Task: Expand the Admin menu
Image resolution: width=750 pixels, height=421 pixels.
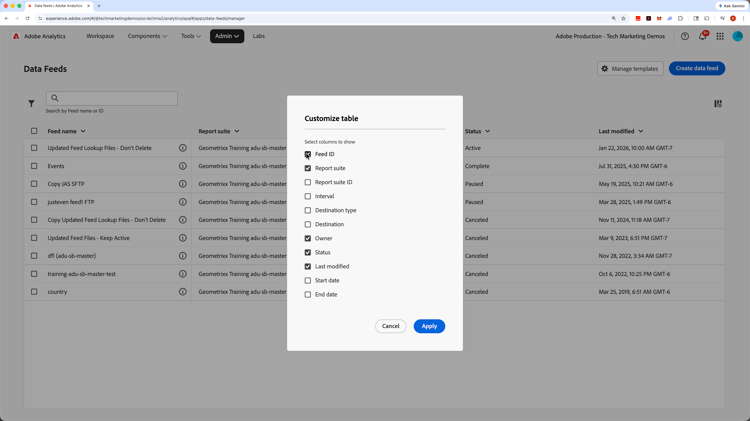Action: (227, 36)
